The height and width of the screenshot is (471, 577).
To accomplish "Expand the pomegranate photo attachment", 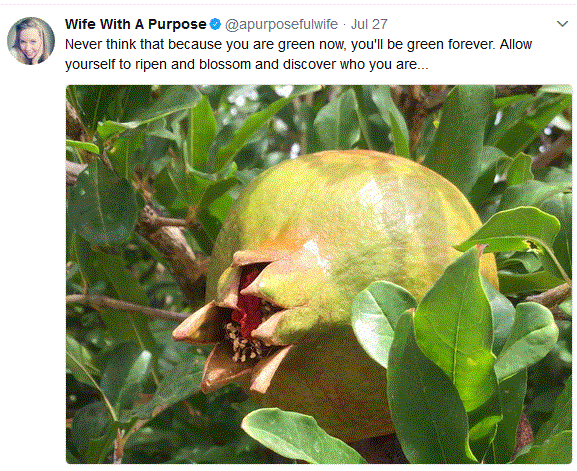I will pos(319,274).
